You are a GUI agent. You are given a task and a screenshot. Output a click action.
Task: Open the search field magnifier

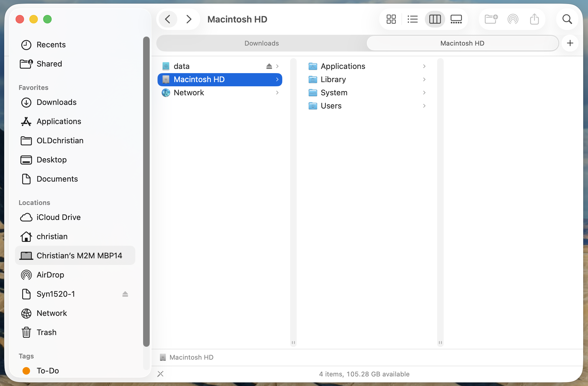pyautogui.click(x=567, y=19)
